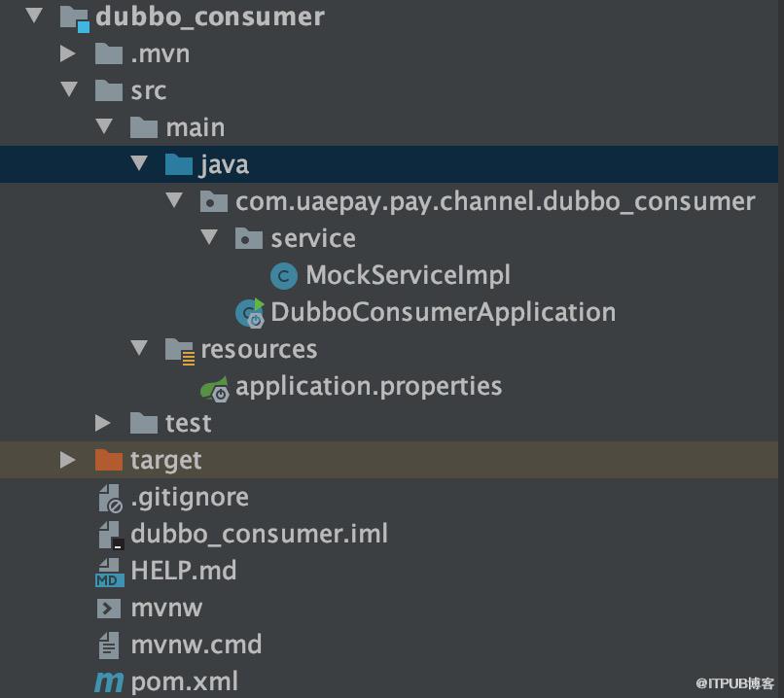
Task: Collapse the service package arrow
Action: click(209, 236)
